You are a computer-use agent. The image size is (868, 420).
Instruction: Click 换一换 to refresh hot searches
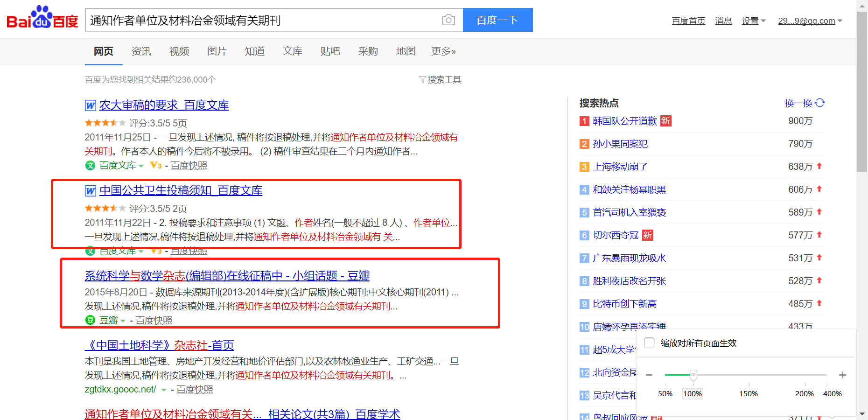pos(798,103)
